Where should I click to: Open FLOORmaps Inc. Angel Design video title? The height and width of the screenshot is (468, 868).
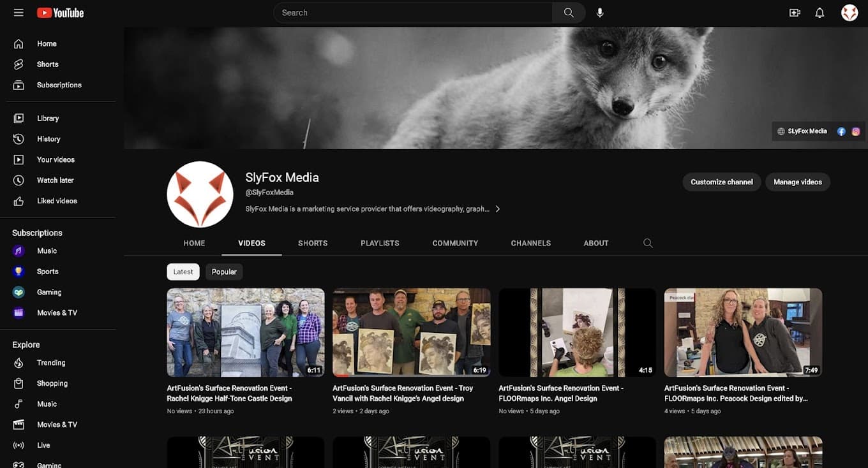[561, 393]
